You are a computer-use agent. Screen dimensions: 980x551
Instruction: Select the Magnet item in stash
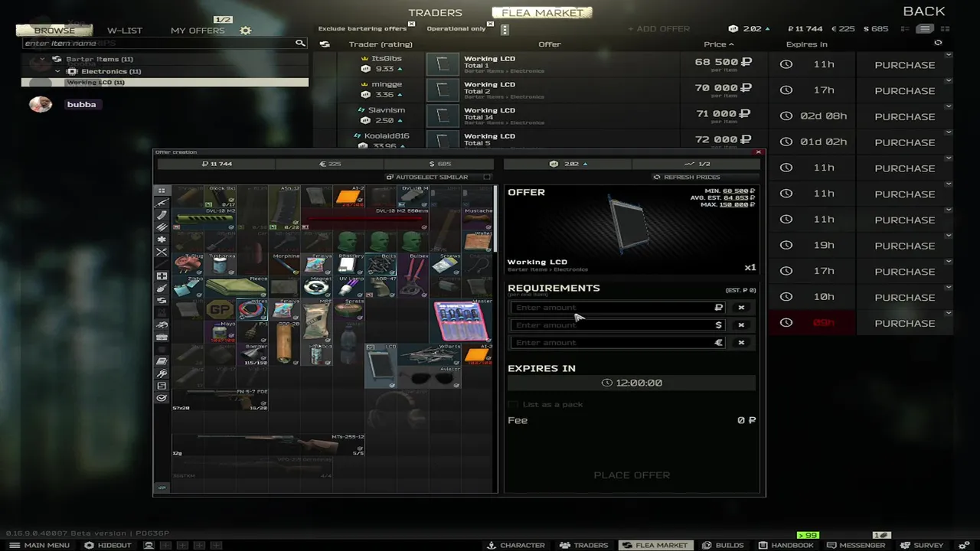316,287
